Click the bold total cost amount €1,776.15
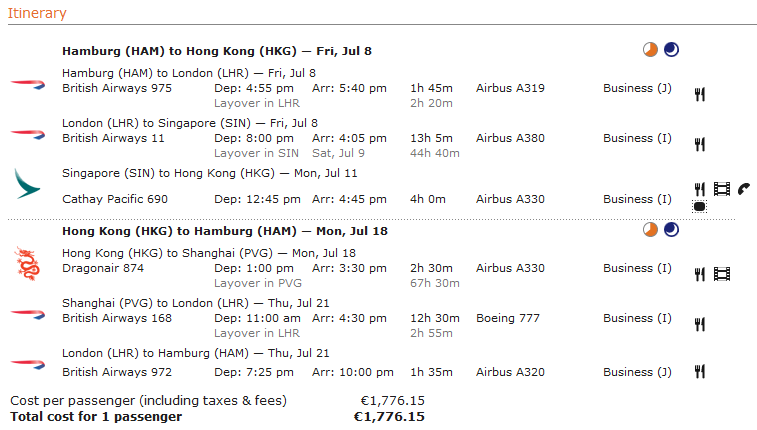757x430 pixels. [x=389, y=416]
